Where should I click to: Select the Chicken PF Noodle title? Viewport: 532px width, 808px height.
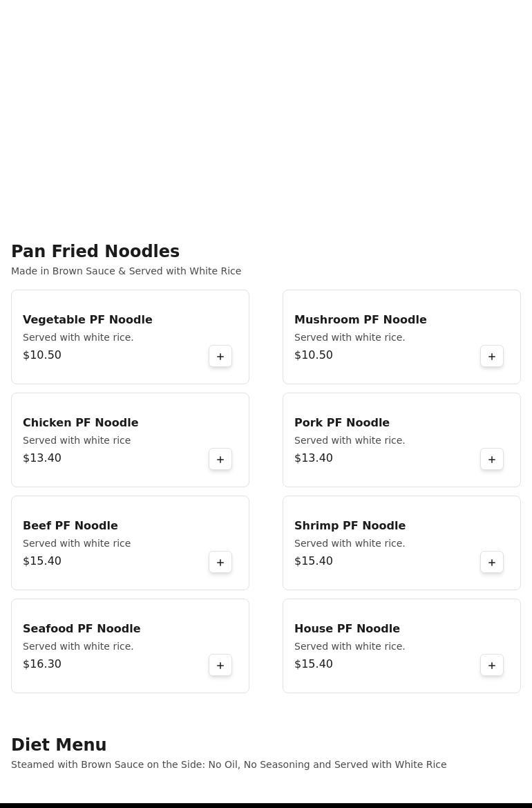(x=80, y=422)
